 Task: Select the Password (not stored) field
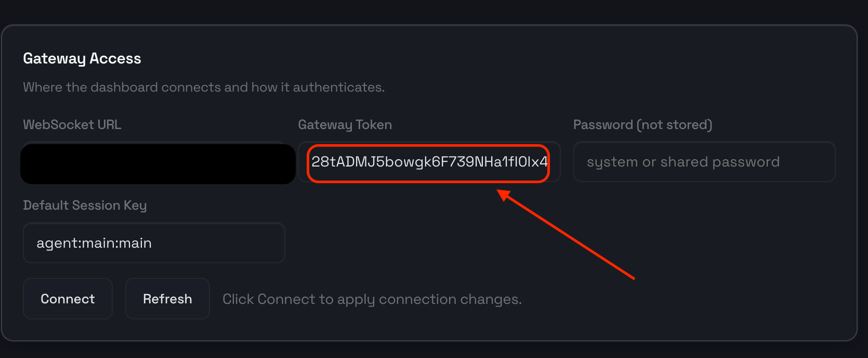pos(704,162)
